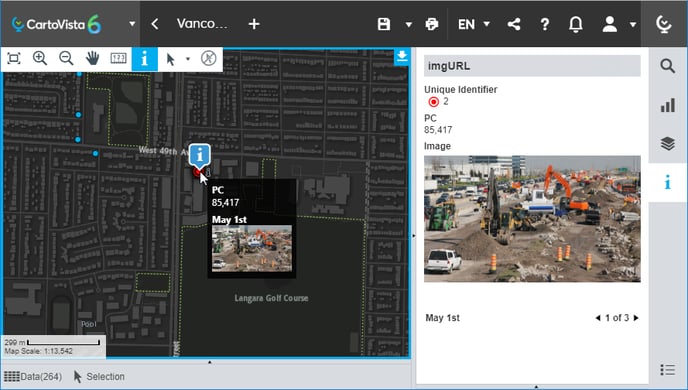The height and width of the screenshot is (390, 688).
Task: Click the blue info marker on map
Action: [x=200, y=155]
